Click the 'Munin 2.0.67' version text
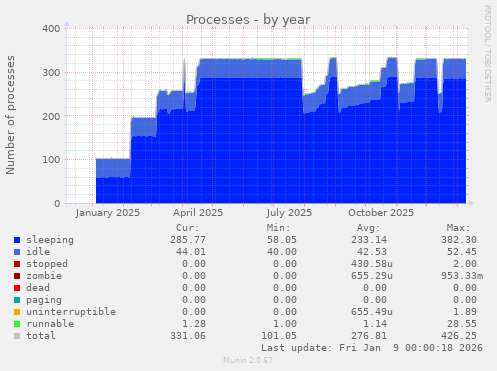The width and height of the screenshot is (497, 371). (248, 360)
